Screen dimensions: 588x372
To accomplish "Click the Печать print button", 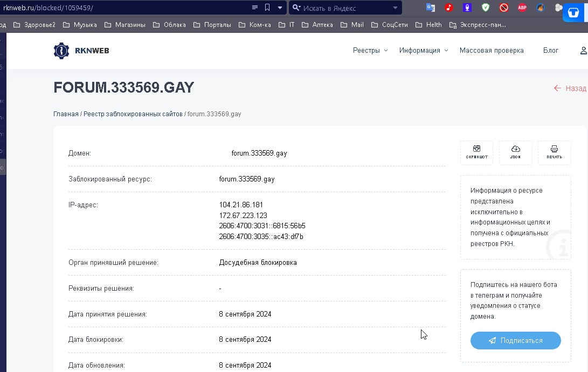I will 554,152.
